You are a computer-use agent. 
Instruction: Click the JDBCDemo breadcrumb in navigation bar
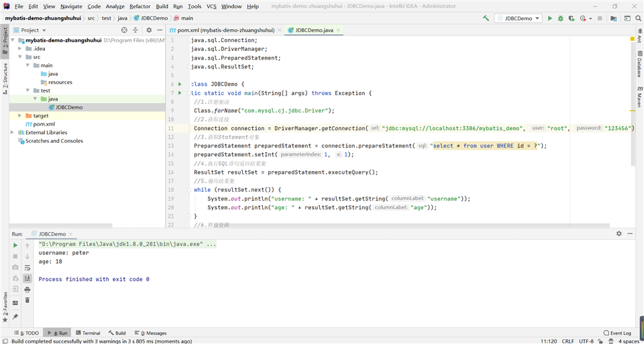pos(150,18)
